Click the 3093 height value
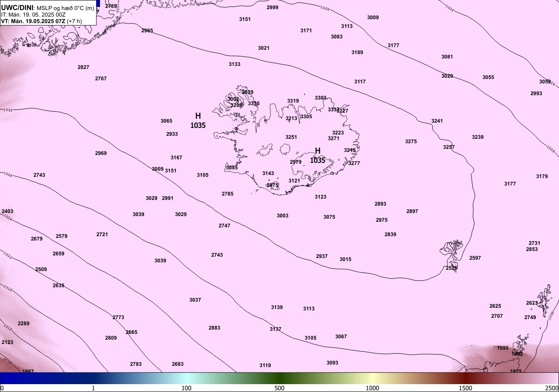 tap(332, 363)
